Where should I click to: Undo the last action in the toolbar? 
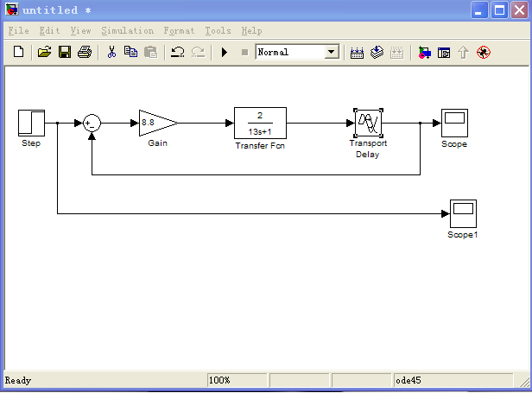click(178, 53)
